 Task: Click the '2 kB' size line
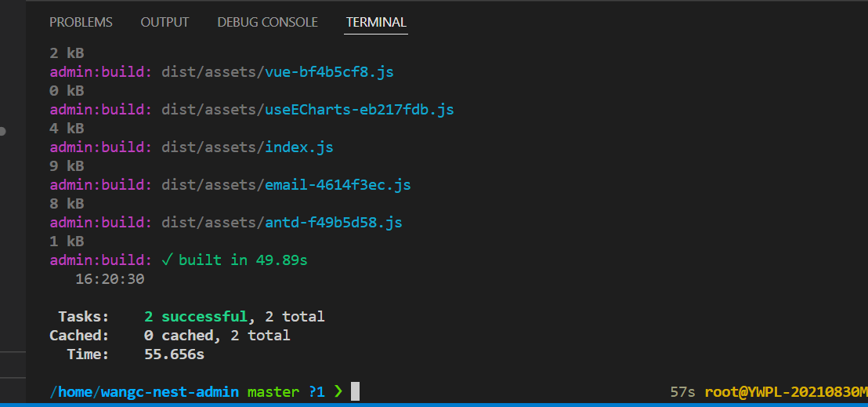point(67,53)
